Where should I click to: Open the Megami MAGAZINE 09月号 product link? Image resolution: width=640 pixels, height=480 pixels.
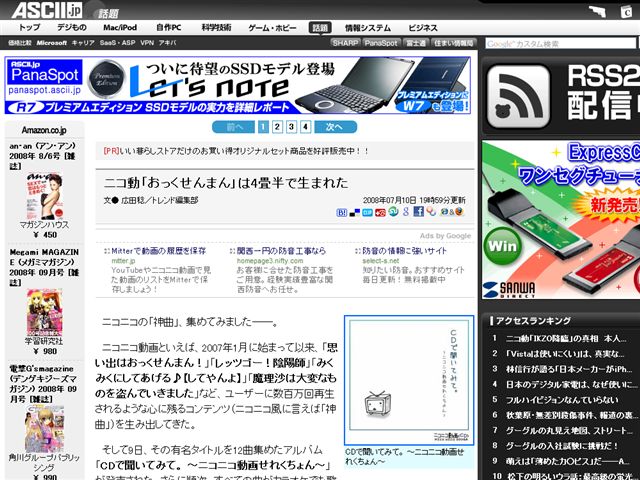pos(44,267)
